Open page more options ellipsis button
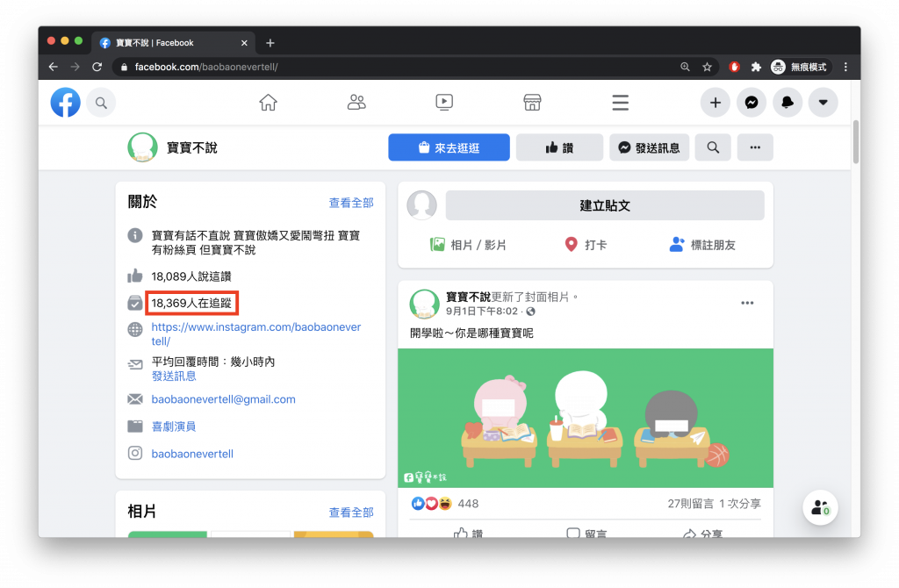This screenshot has width=899, height=588. pos(755,147)
